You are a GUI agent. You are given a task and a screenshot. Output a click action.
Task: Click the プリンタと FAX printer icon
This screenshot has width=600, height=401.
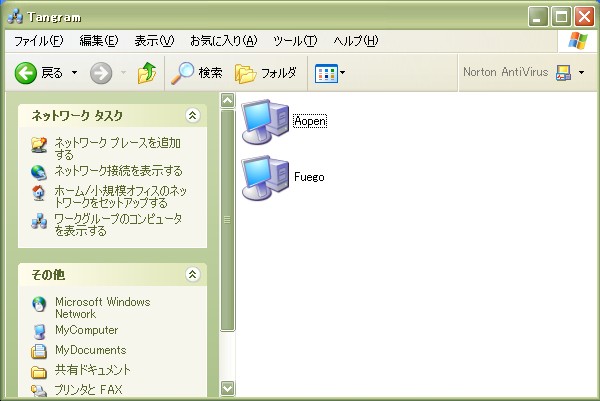click(39, 390)
